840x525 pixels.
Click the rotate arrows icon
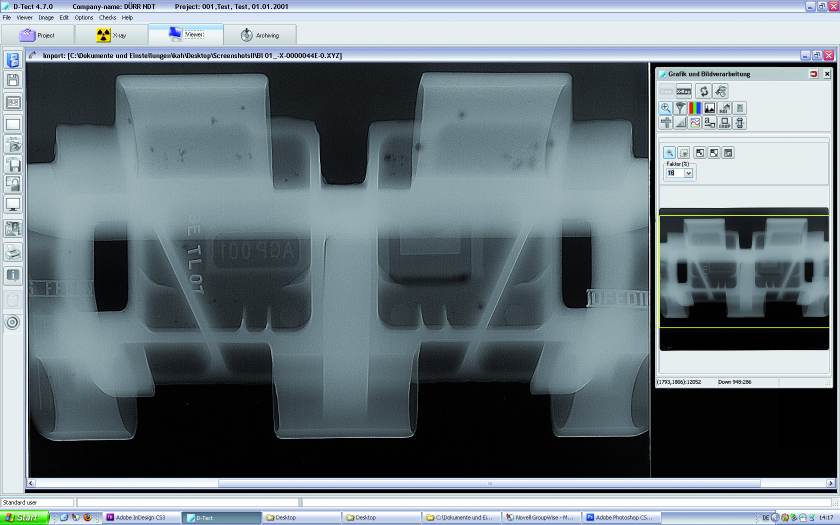click(704, 91)
